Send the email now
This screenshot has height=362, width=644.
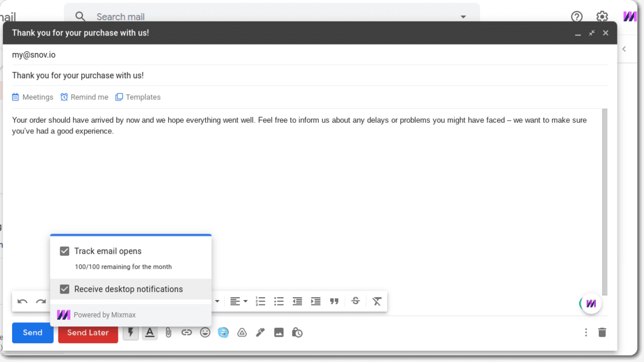pyautogui.click(x=32, y=333)
